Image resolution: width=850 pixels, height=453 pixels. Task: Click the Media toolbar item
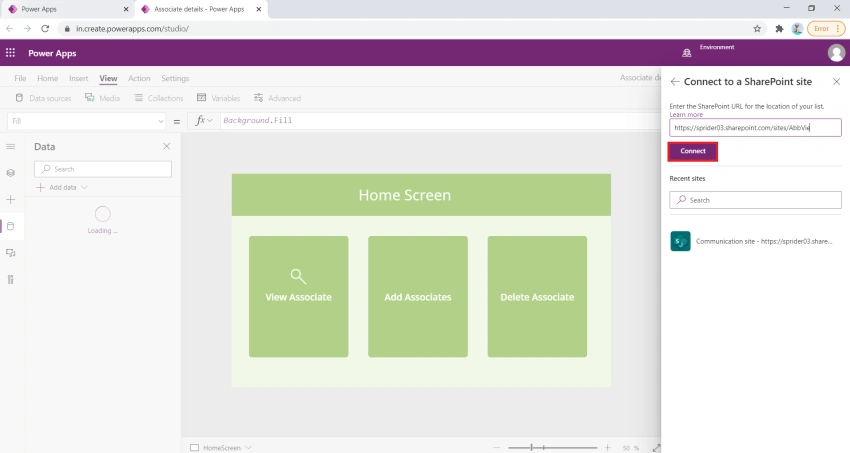pyautogui.click(x=102, y=98)
